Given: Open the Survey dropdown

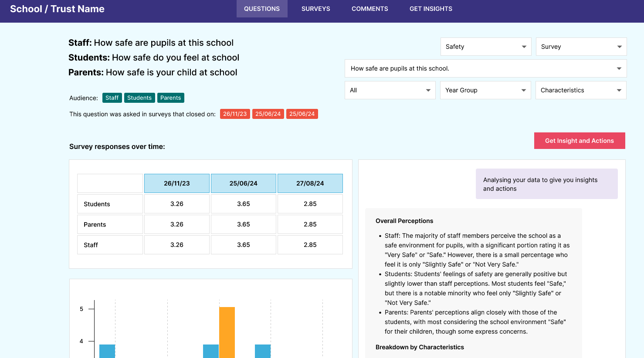Looking at the screenshot, I should pyautogui.click(x=581, y=47).
